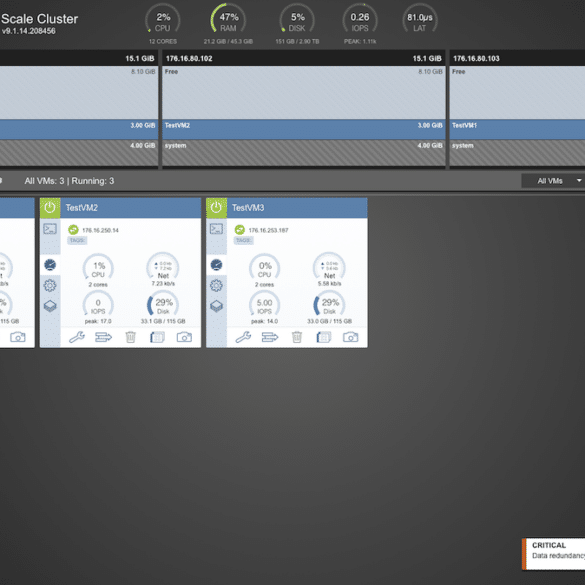The width and height of the screenshot is (585, 585).
Task: Take a TestVM2 snapshot with camera icon
Action: click(x=184, y=337)
